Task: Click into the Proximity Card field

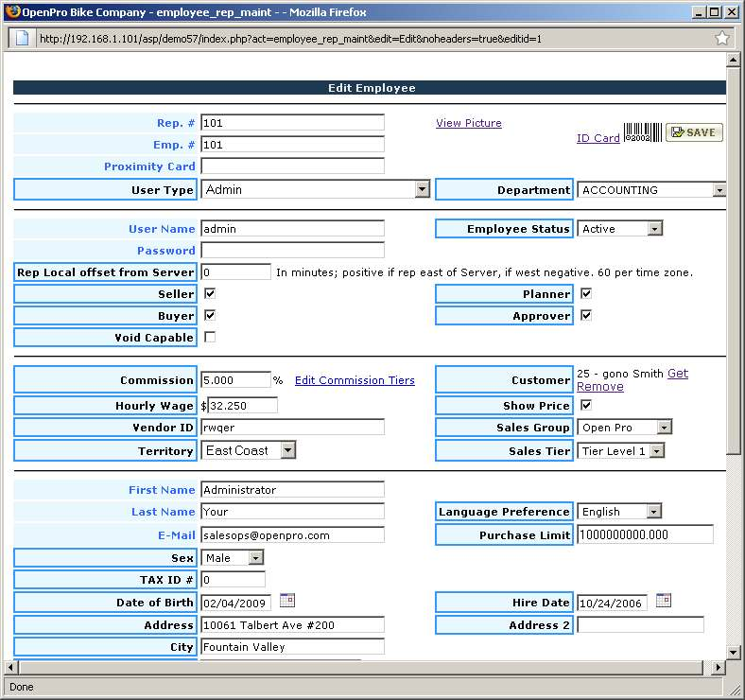Action: pyautogui.click(x=292, y=166)
